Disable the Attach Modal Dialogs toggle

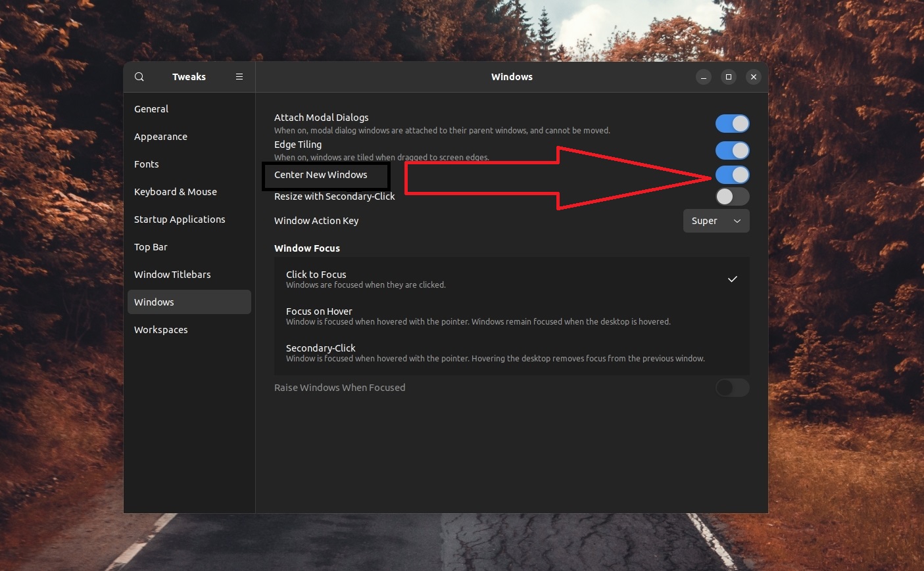[732, 124]
